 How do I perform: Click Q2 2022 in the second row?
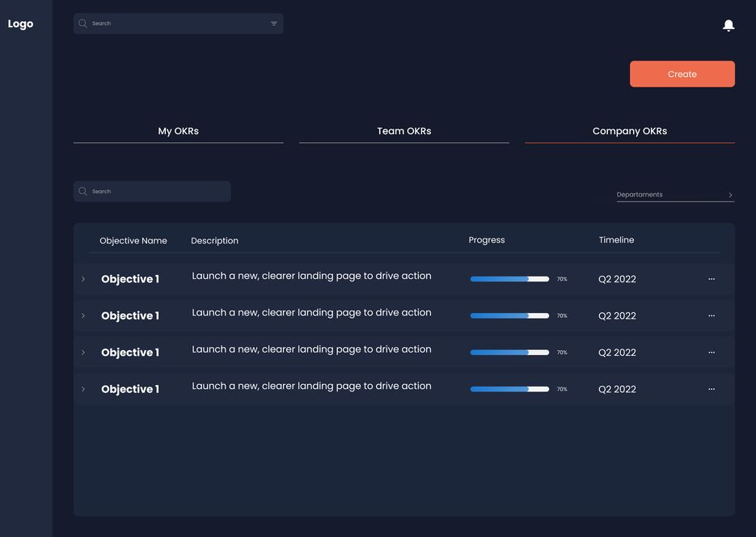point(617,315)
